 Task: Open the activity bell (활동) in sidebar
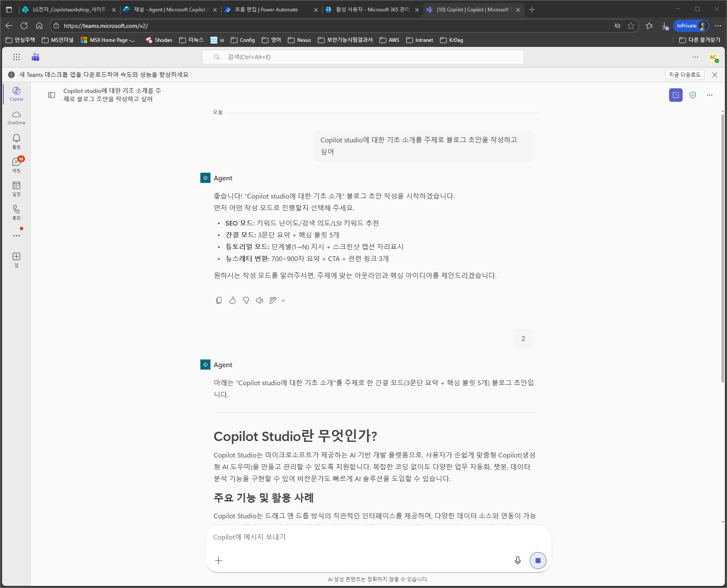[16, 141]
